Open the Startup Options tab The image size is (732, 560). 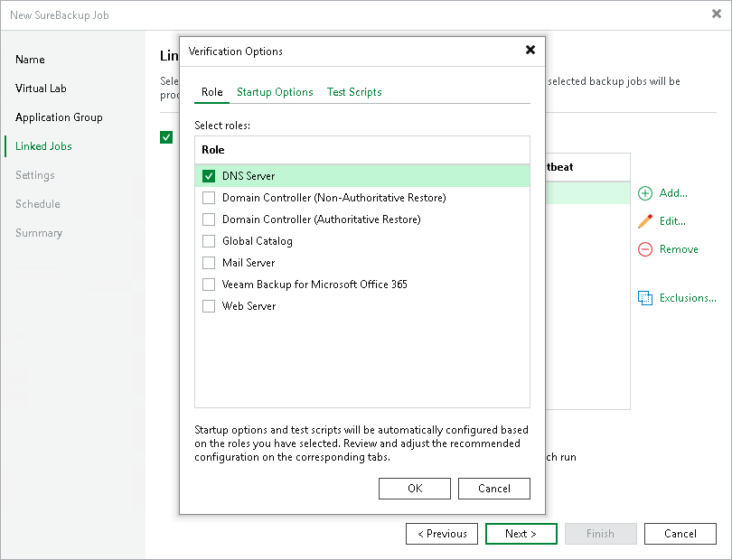pyautogui.click(x=275, y=92)
